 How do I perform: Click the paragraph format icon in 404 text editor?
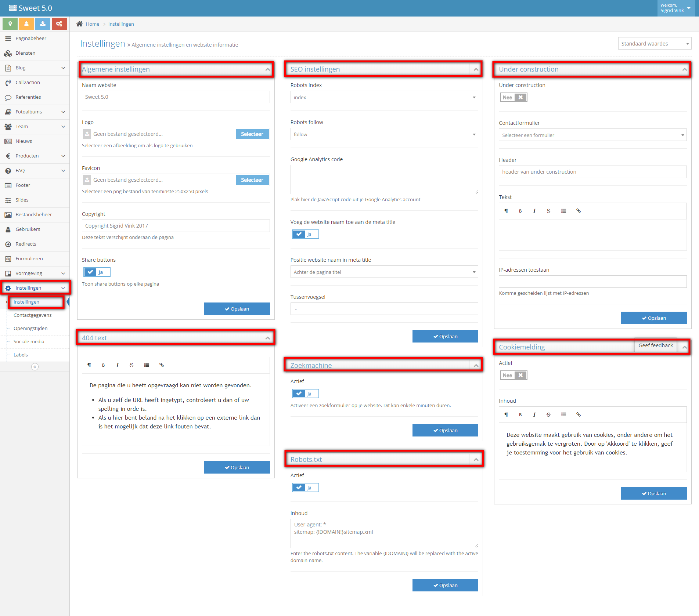(x=89, y=365)
